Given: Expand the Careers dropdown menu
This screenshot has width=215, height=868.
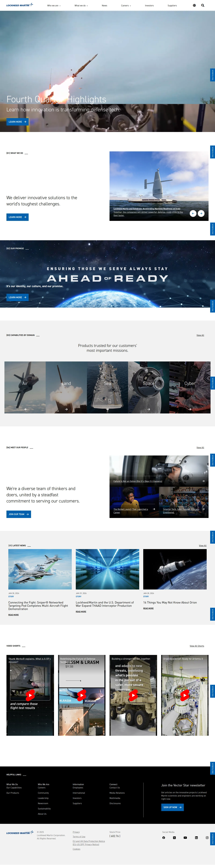Looking at the screenshot, I should coord(126,5).
